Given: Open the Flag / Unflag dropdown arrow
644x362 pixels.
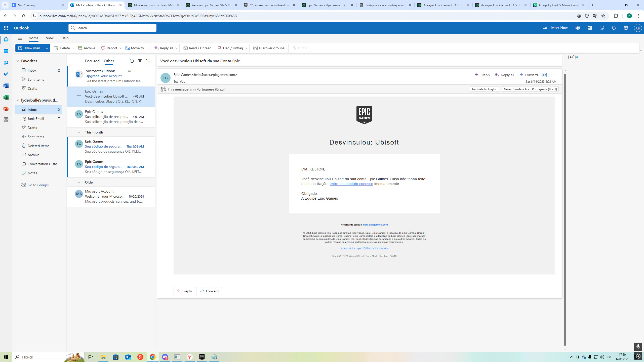Looking at the screenshot, I should pyautogui.click(x=246, y=48).
